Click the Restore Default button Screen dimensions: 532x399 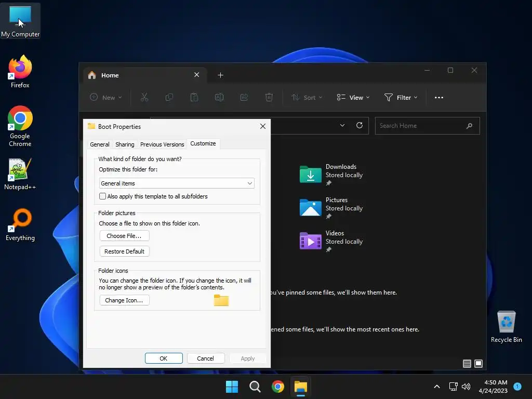[124, 251]
